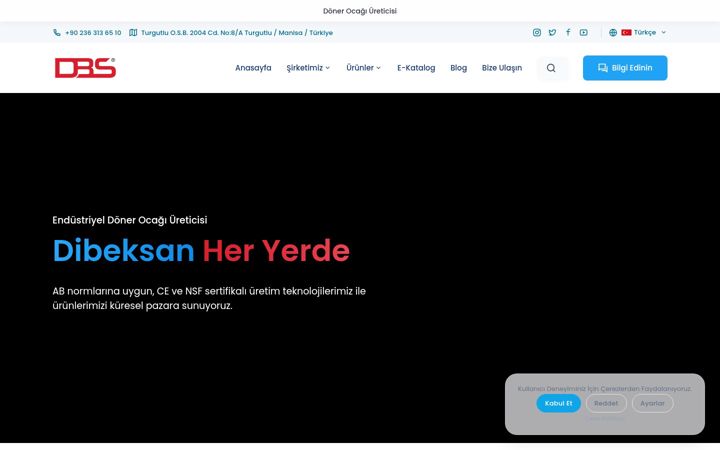This screenshot has width=720, height=450.
Task: Click the phone icon in top bar
Action: pos(57,33)
